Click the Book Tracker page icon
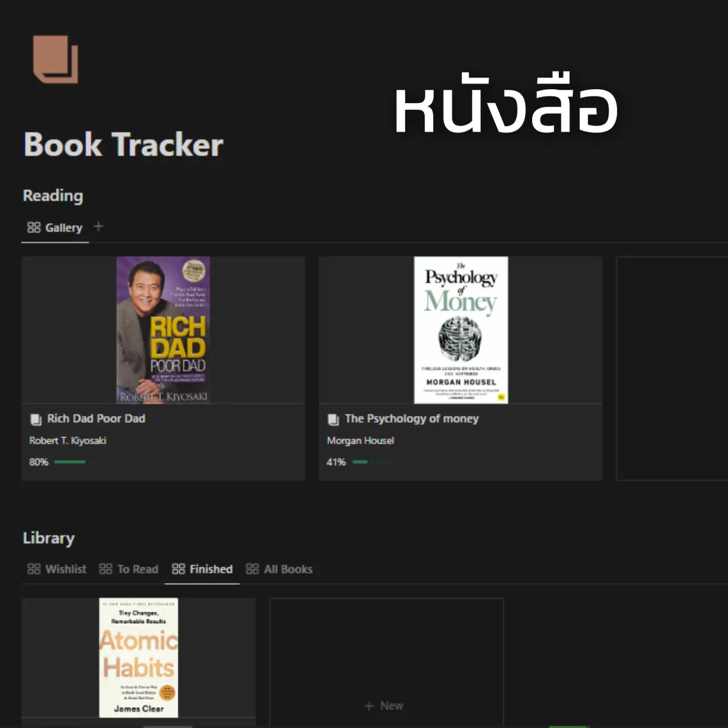728x728 pixels. [56, 59]
